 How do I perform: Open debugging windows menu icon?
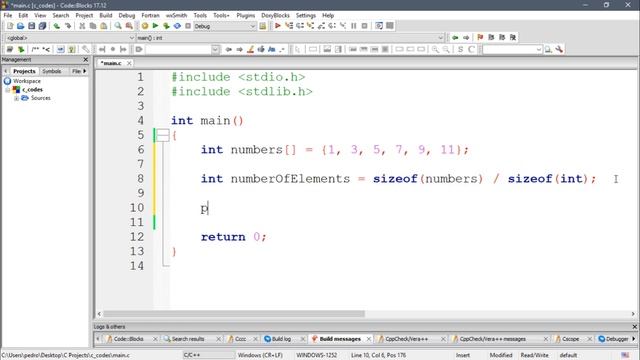click(x=379, y=26)
